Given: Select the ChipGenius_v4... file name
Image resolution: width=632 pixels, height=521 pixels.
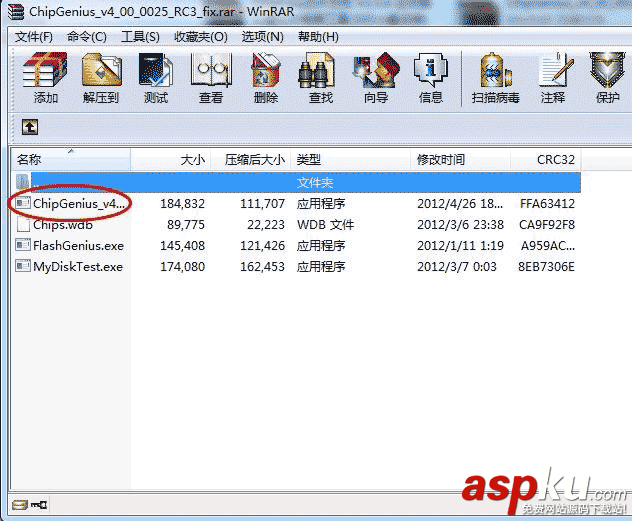Looking at the screenshot, I should [x=79, y=203].
